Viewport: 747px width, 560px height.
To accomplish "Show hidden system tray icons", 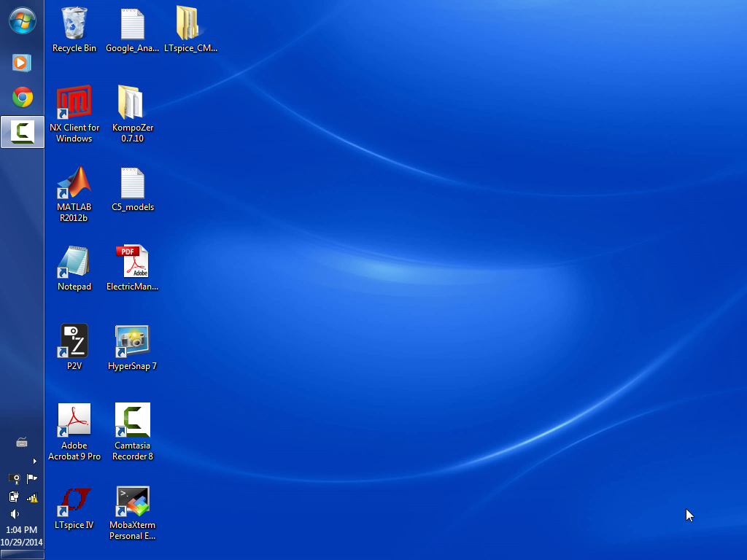I will pyautogui.click(x=34, y=461).
